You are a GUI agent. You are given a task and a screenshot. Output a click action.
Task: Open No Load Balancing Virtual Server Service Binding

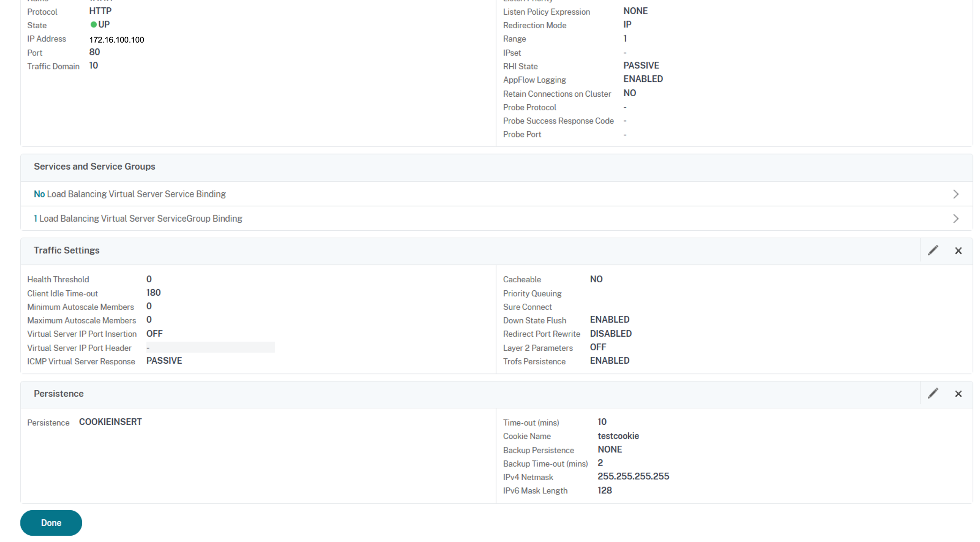130,194
